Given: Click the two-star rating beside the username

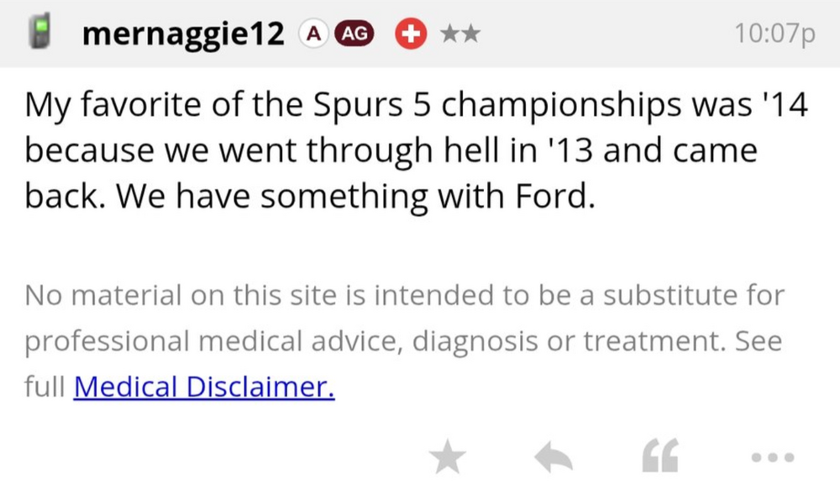Looking at the screenshot, I should (x=459, y=34).
